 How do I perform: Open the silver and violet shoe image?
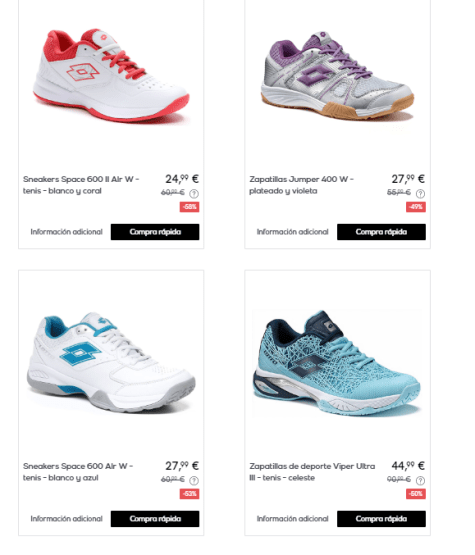[x=337, y=75]
